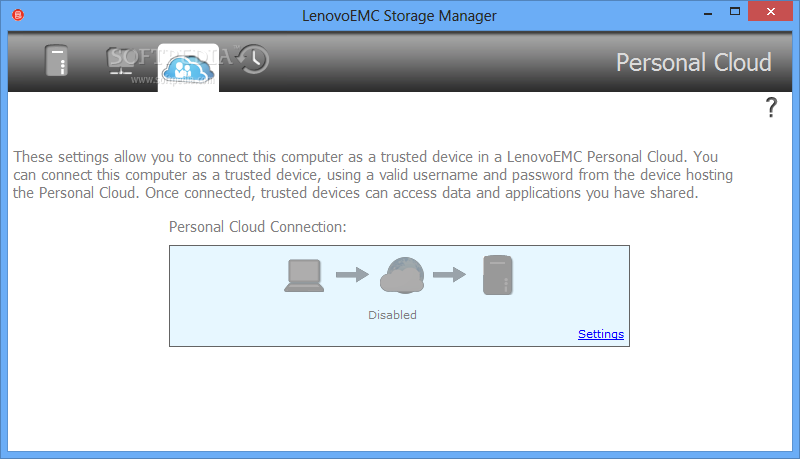Click the Personal Cloud Connection label
The width and height of the screenshot is (800, 459).
pyautogui.click(x=258, y=227)
